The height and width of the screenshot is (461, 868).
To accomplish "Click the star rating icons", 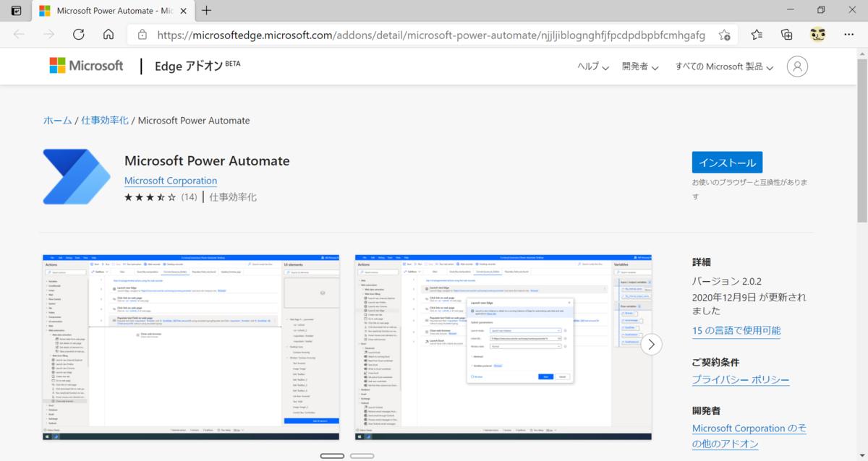I will point(150,197).
